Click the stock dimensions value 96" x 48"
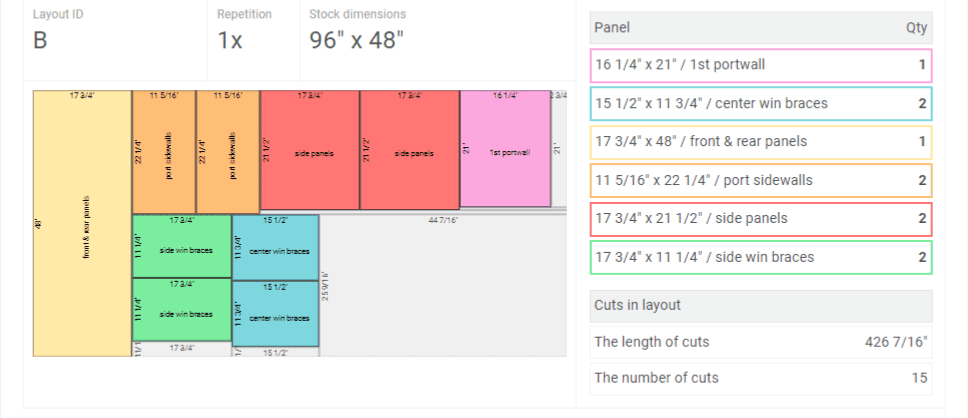 click(x=356, y=41)
